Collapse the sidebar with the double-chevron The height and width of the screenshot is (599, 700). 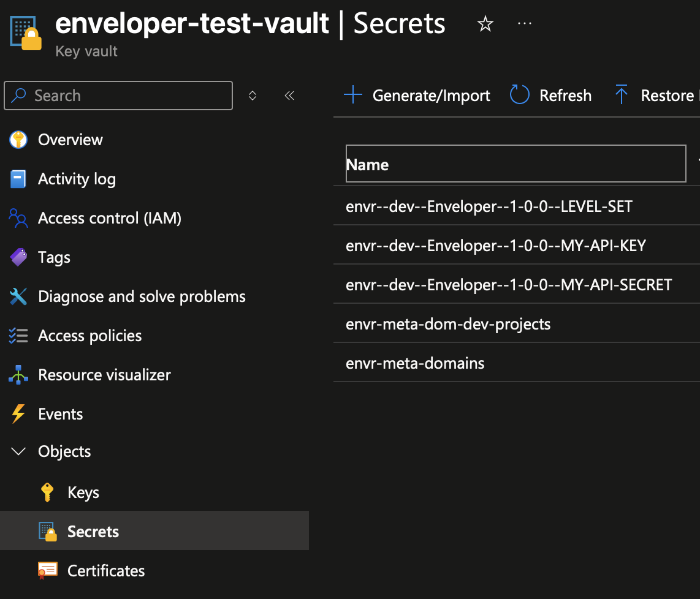[289, 96]
